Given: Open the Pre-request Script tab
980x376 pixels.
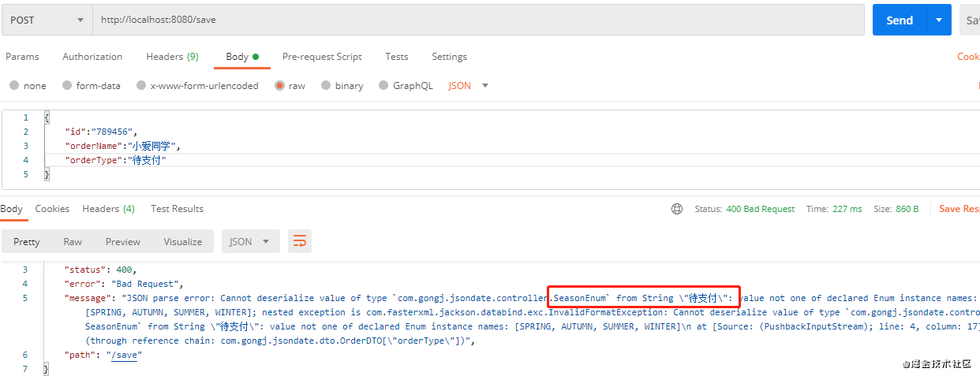Looking at the screenshot, I should (x=322, y=57).
